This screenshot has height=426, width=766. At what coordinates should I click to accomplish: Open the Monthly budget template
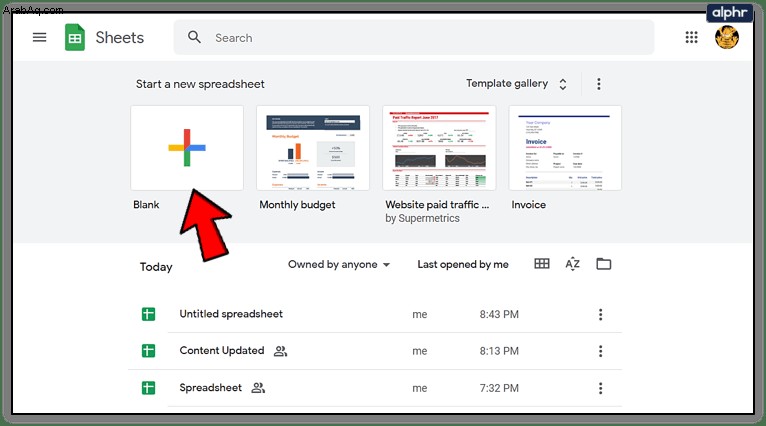click(313, 148)
